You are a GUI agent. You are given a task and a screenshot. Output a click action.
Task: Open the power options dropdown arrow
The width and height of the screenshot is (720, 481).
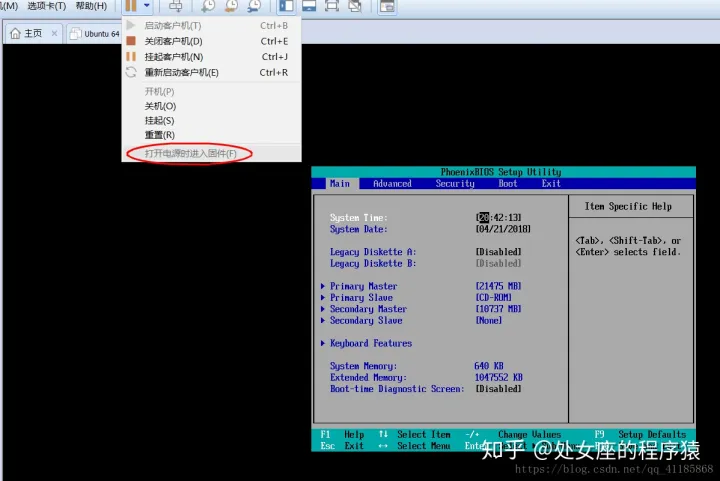tap(146, 6)
